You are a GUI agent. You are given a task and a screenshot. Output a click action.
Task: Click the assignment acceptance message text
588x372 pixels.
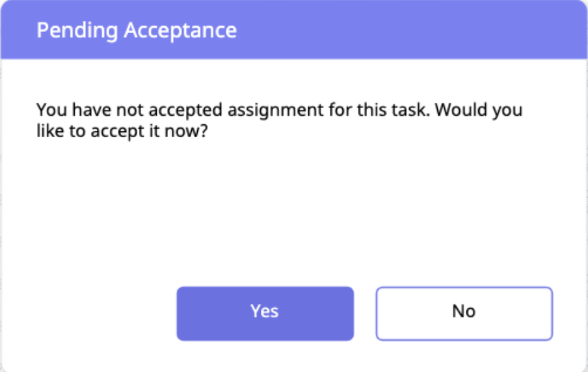(279, 119)
